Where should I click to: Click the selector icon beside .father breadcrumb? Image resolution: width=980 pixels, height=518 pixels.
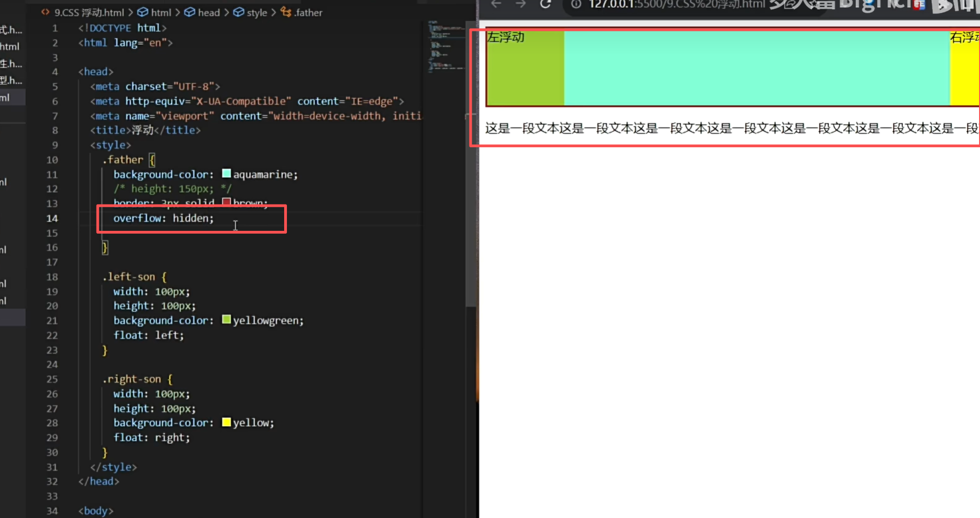click(x=286, y=12)
